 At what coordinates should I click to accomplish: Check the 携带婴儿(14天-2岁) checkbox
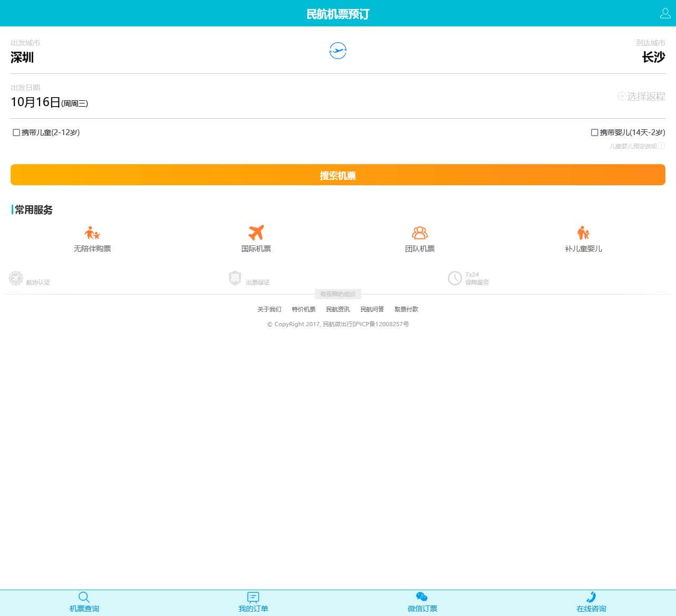(595, 132)
